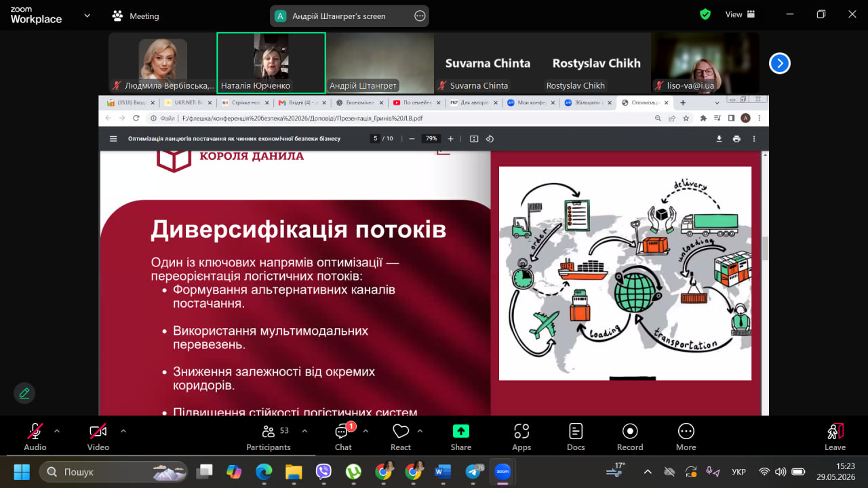Open the Participants panel
The width and height of the screenshot is (868, 488).
click(268, 437)
